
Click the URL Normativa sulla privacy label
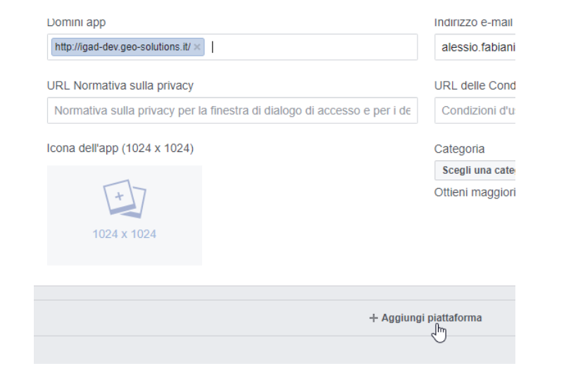click(x=120, y=86)
